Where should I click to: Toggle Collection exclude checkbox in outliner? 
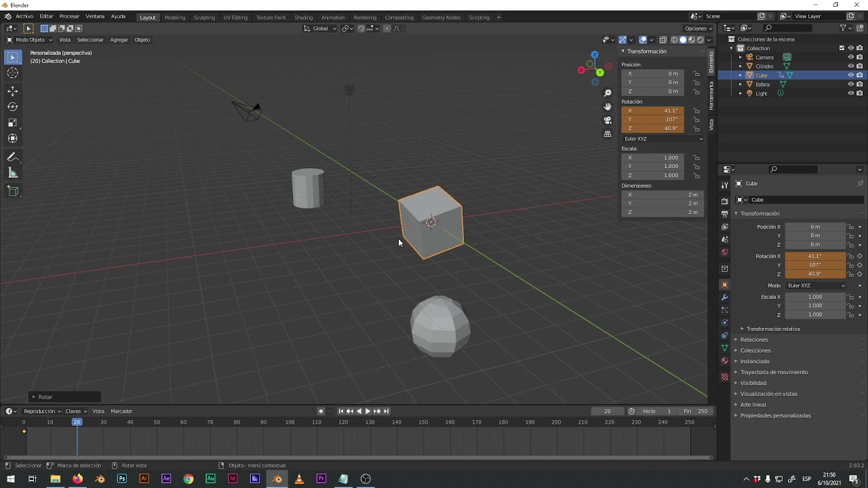(x=842, y=48)
